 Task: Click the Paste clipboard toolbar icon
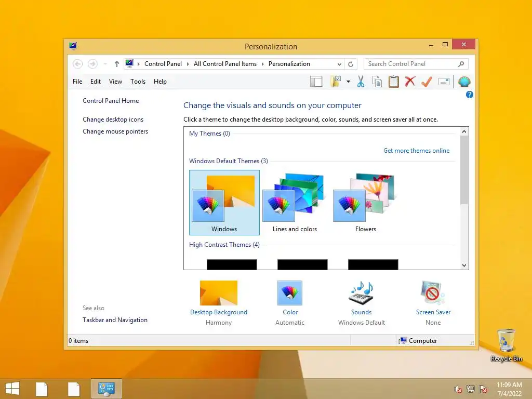click(x=394, y=82)
